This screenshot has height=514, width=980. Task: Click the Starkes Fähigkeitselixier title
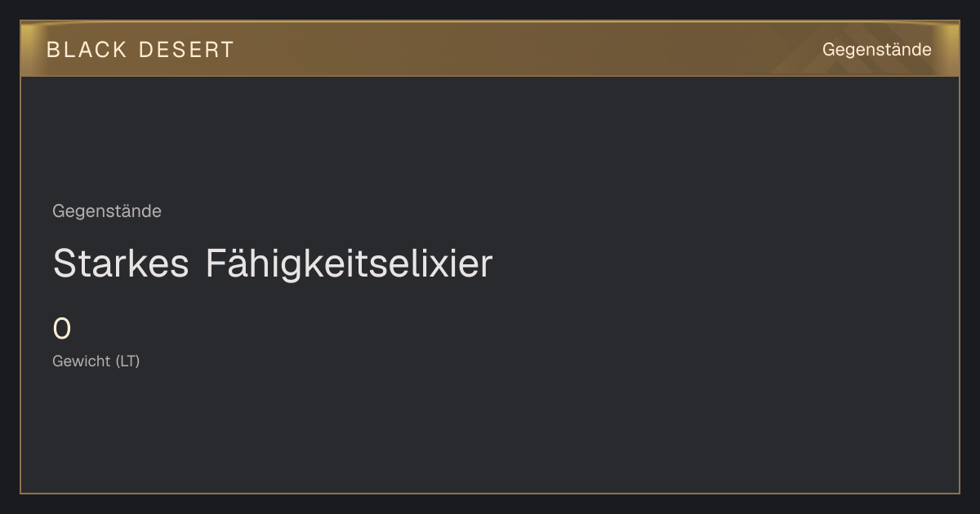pyautogui.click(x=273, y=264)
